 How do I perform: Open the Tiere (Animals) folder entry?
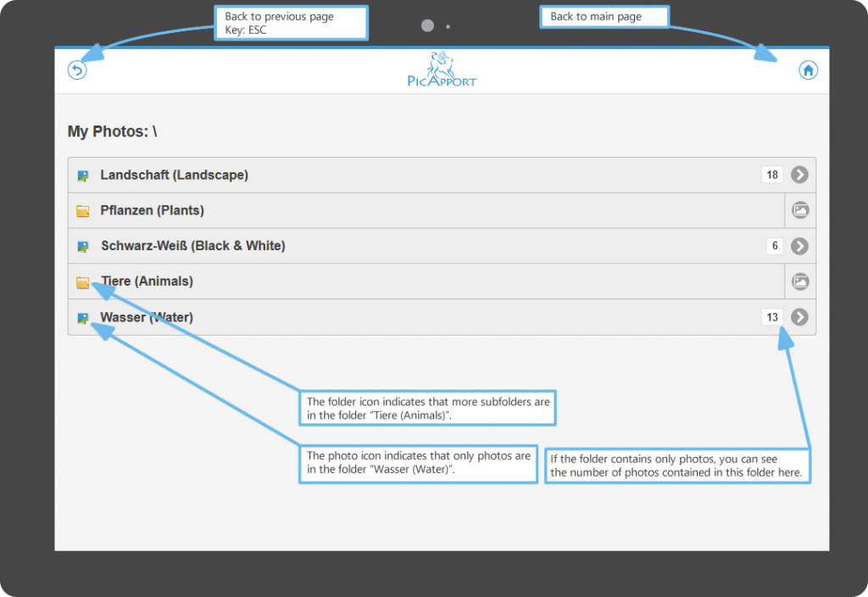coord(147,281)
